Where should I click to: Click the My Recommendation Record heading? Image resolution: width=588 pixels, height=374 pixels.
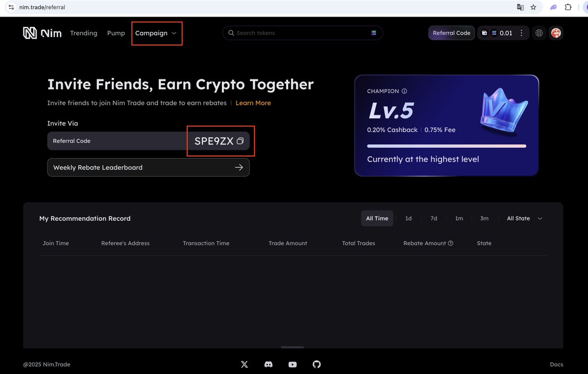point(85,218)
